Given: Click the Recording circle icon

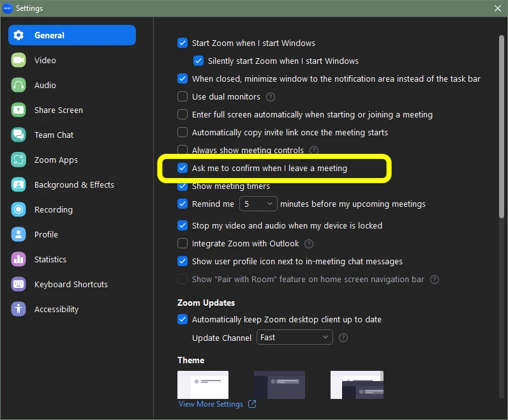Looking at the screenshot, I should click(x=19, y=209).
